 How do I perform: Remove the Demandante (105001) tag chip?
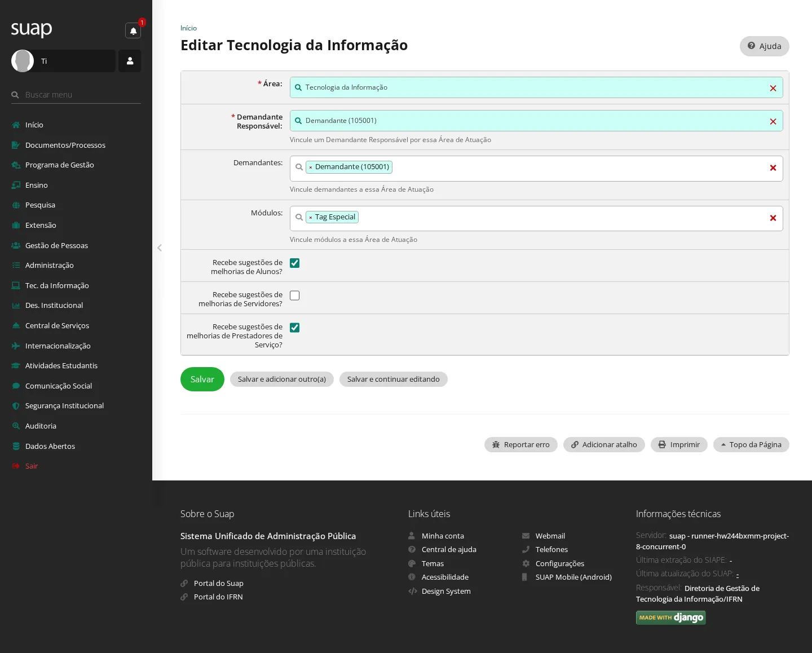(311, 167)
